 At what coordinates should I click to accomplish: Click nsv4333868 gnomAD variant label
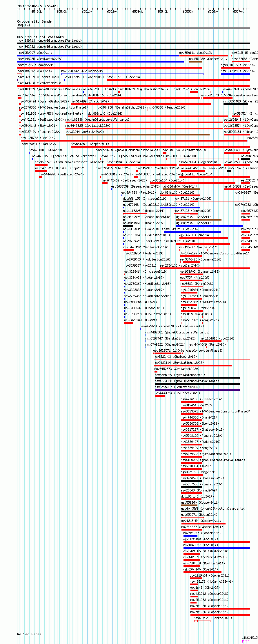pyautogui.click(x=187, y=381)
